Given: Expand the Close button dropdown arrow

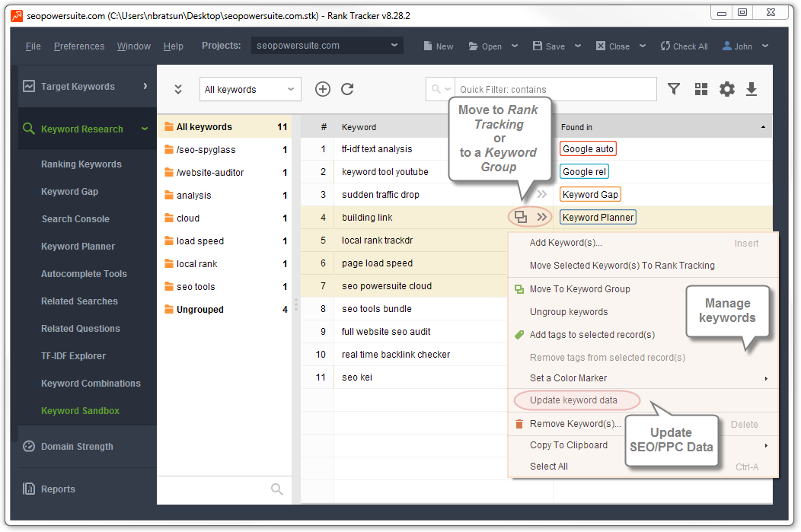Looking at the screenshot, I should tap(643, 46).
